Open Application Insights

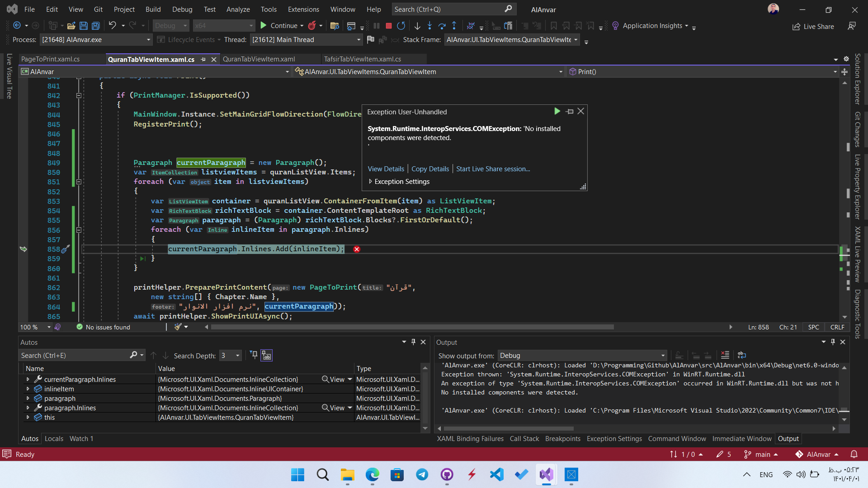(x=653, y=26)
